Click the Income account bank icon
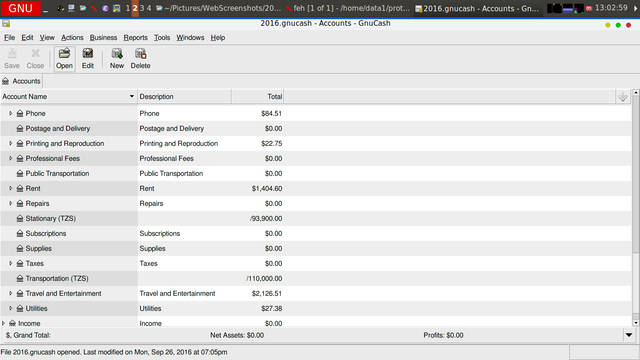Image resolution: width=640 pixels, height=360 pixels. pyautogui.click(x=12, y=323)
